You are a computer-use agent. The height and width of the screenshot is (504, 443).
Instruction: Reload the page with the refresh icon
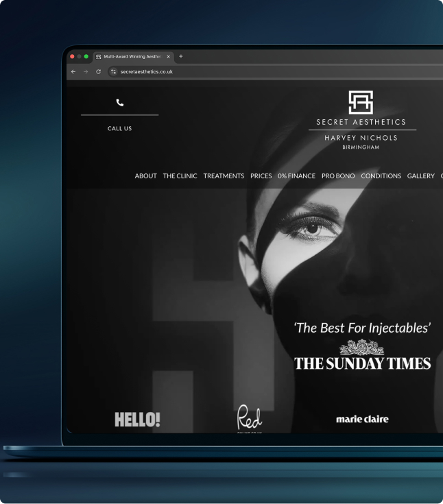pos(99,71)
